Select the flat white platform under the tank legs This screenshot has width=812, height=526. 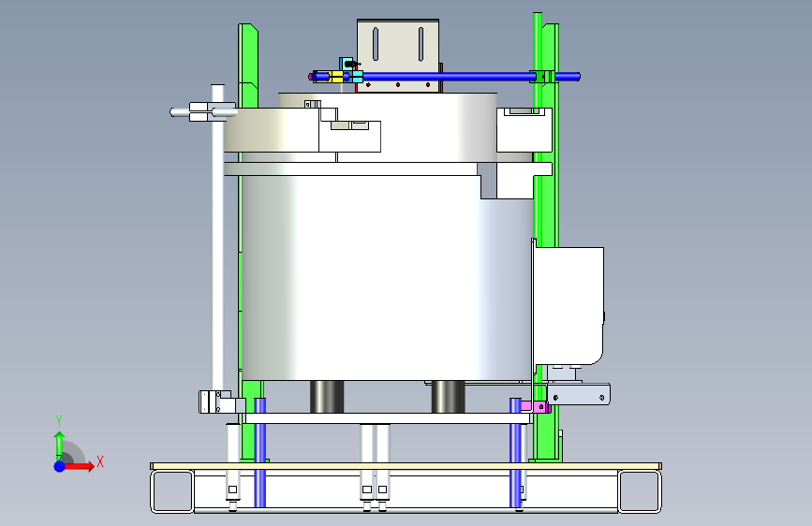pos(389,418)
